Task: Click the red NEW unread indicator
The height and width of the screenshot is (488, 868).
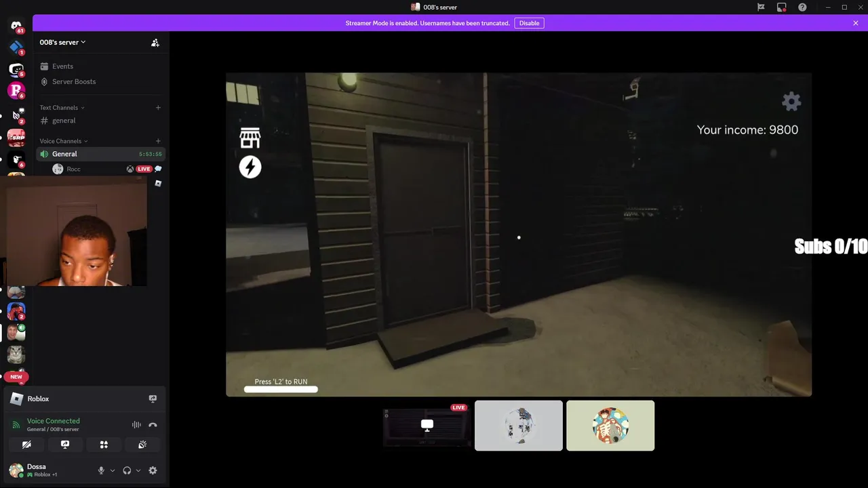Action: click(x=16, y=377)
